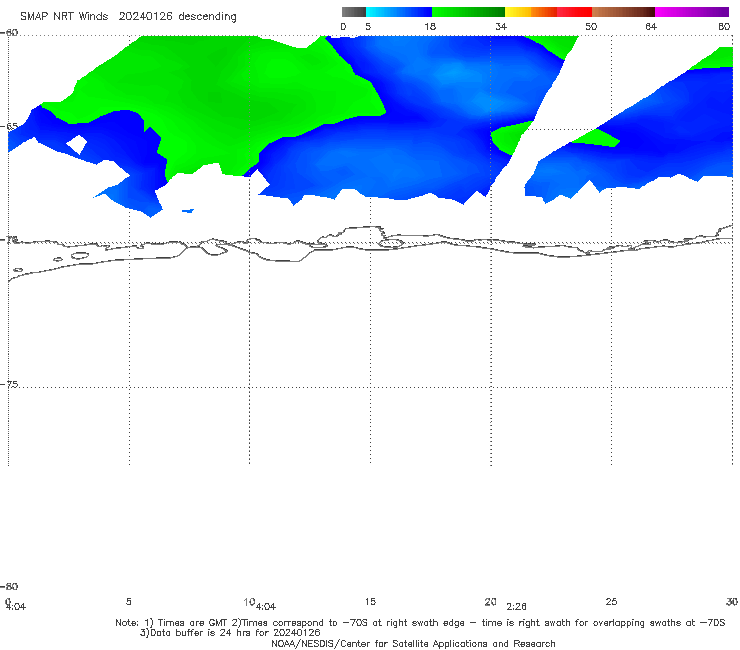Click the color bar label 18
Screen dimensions: 740x650
[x=430, y=27]
